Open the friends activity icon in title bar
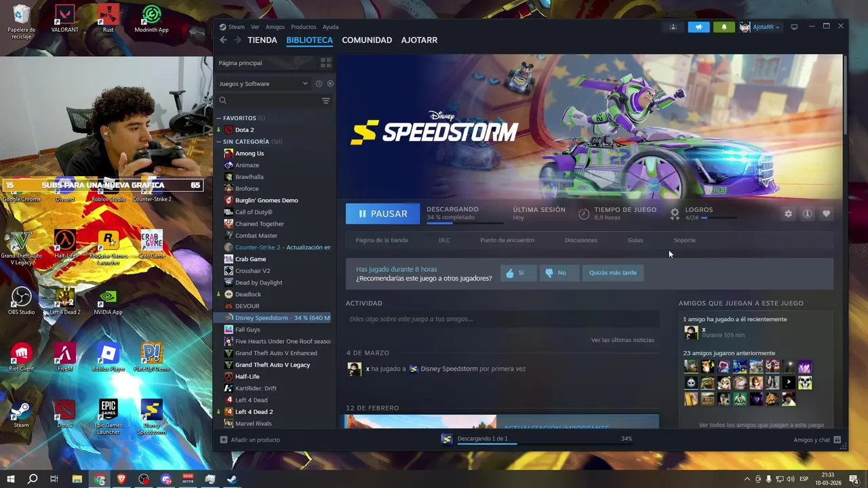This screenshot has height=488, width=868. tap(673, 27)
